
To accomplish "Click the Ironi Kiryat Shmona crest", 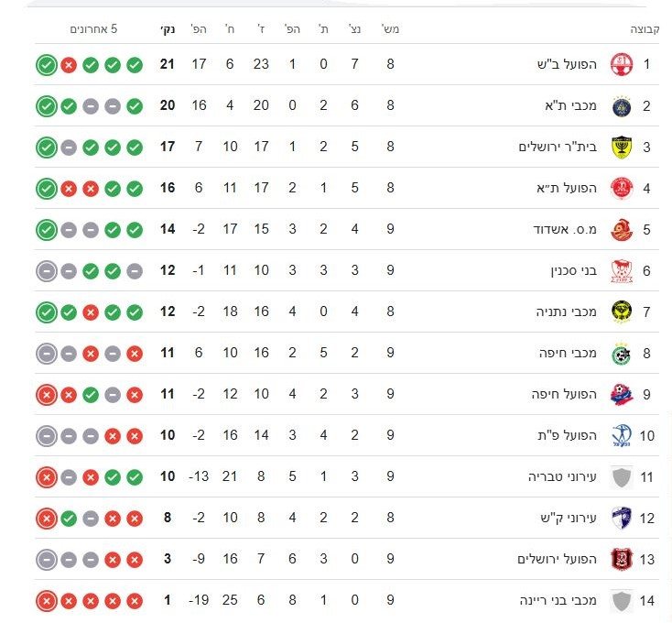I will (x=622, y=519).
